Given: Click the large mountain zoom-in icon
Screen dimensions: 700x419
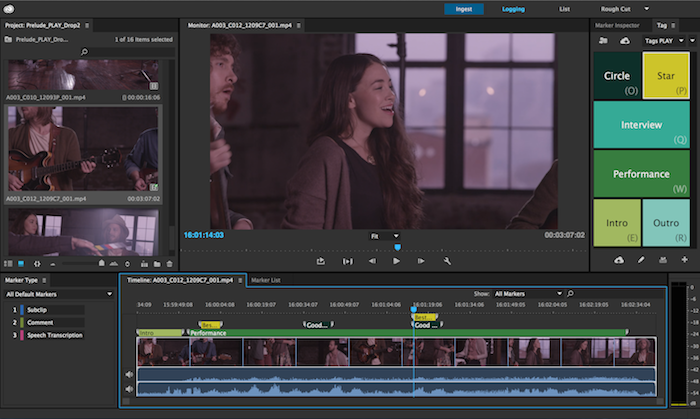Looking at the screenshot, I should tap(114, 264).
